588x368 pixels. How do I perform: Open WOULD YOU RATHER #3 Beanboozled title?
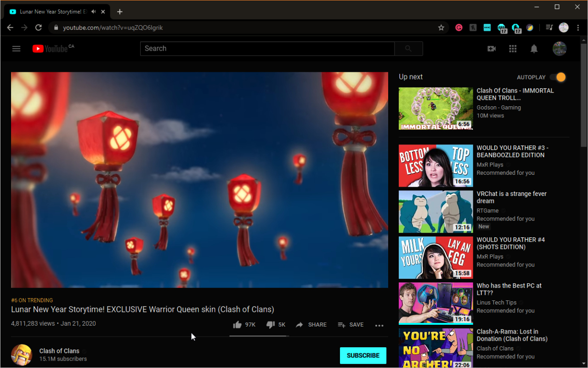click(x=513, y=151)
